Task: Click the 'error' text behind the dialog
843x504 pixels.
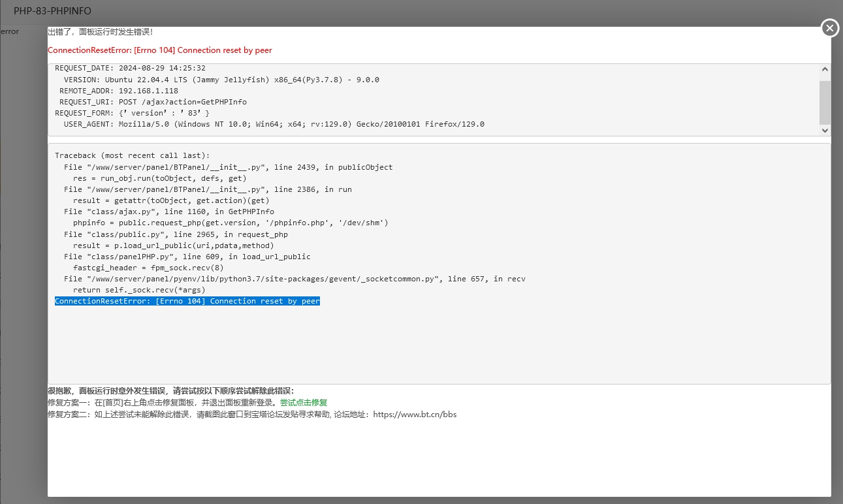Action: pyautogui.click(x=9, y=31)
